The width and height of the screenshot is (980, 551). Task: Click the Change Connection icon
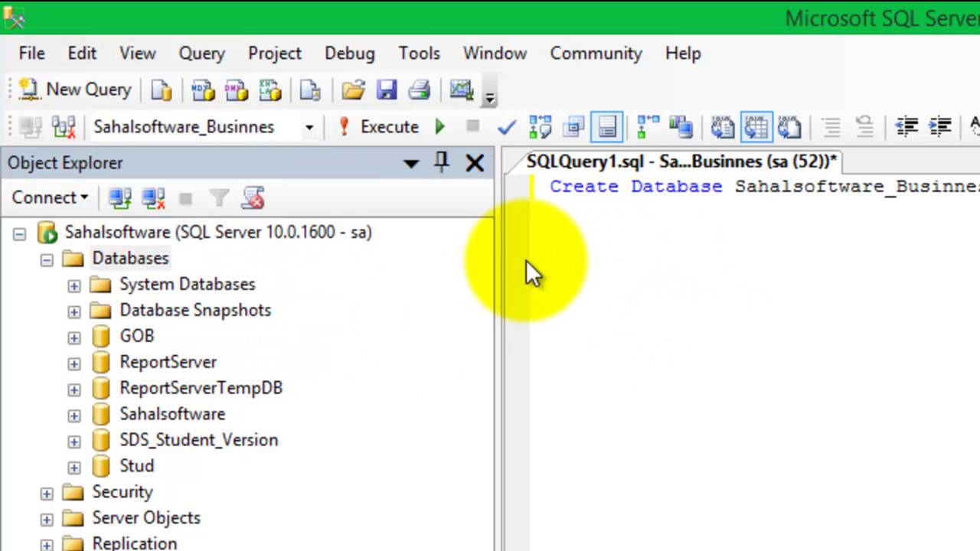tap(64, 126)
